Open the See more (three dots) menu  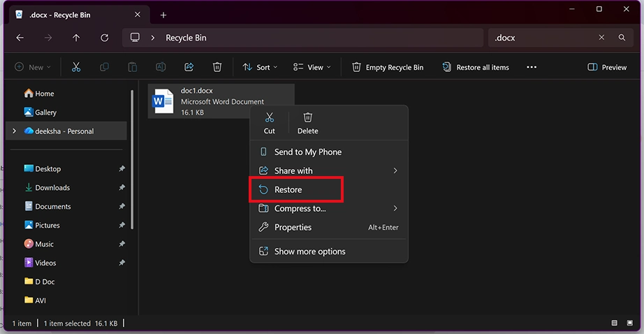coord(532,67)
